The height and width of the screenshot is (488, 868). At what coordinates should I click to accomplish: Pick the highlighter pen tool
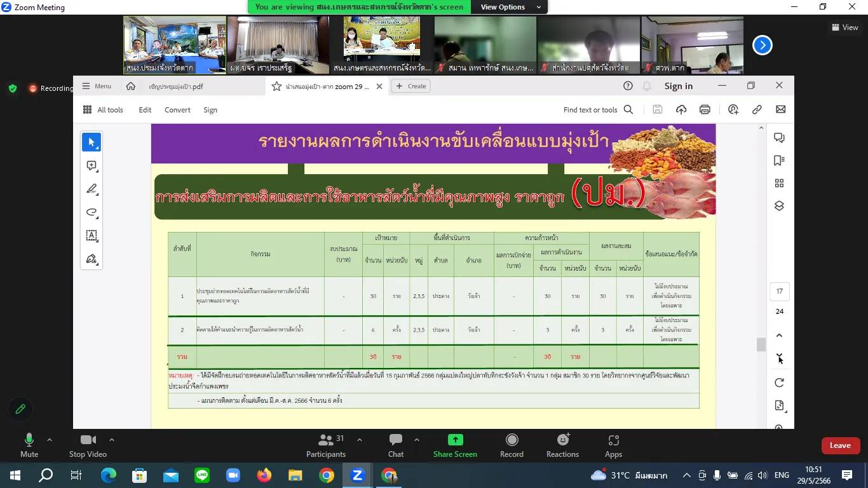(92, 189)
